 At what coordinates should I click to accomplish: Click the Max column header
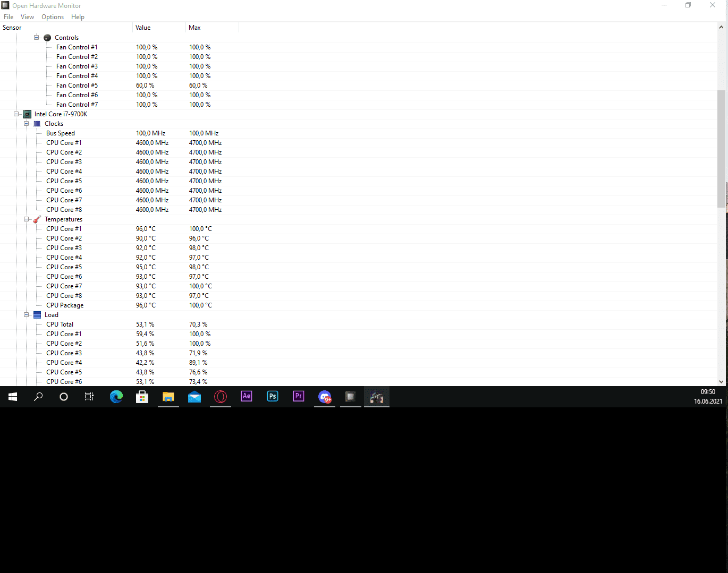pyautogui.click(x=212, y=28)
